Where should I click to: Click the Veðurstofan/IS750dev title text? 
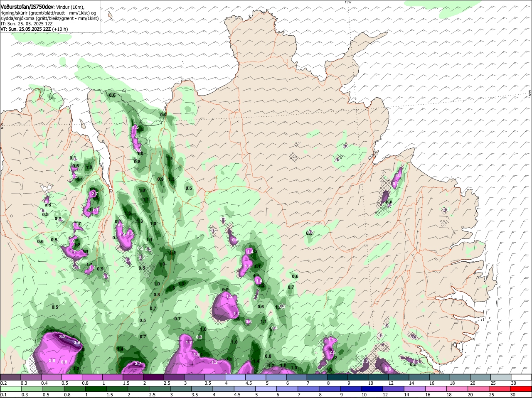[27, 7]
